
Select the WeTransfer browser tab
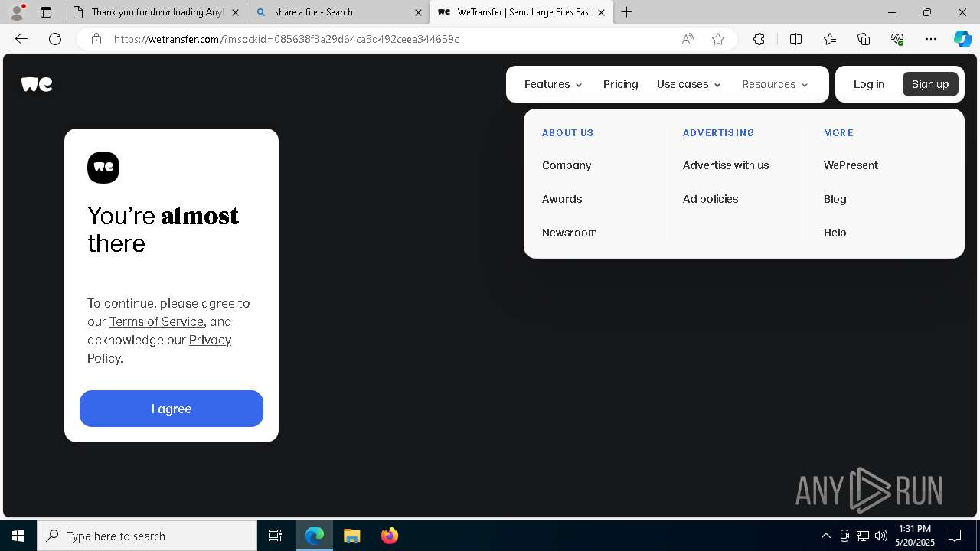[521, 12]
